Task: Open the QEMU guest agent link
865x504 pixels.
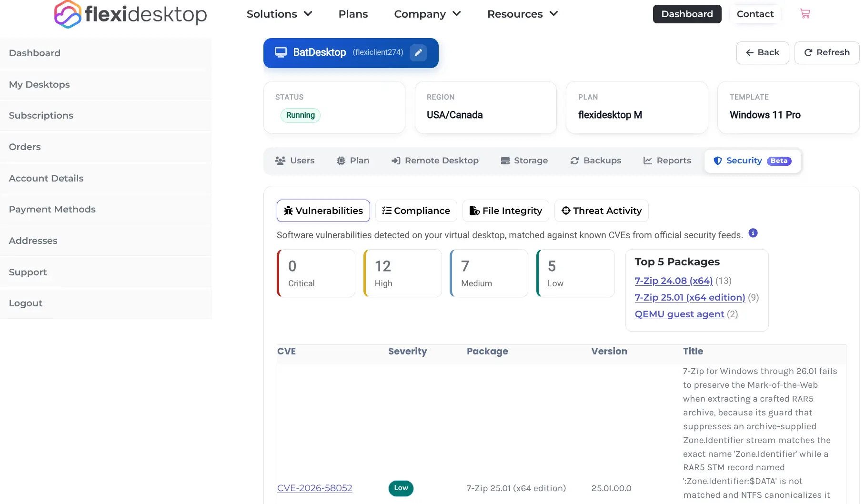Action: [x=679, y=314]
